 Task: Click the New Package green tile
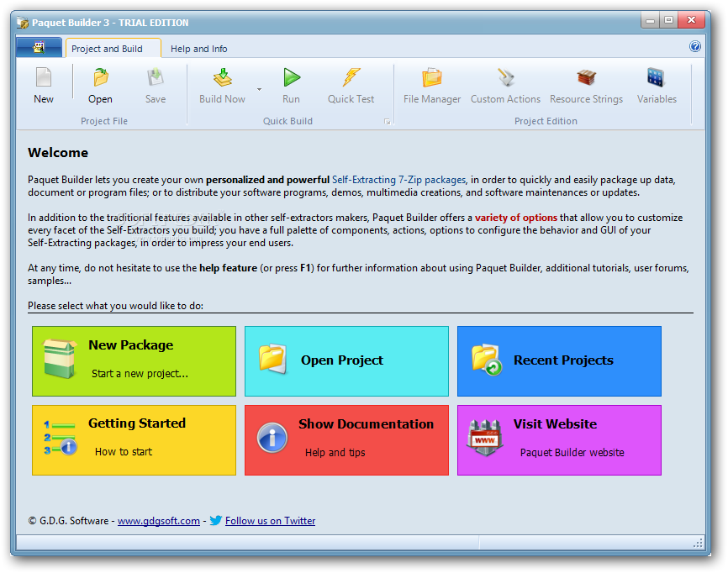(x=135, y=361)
